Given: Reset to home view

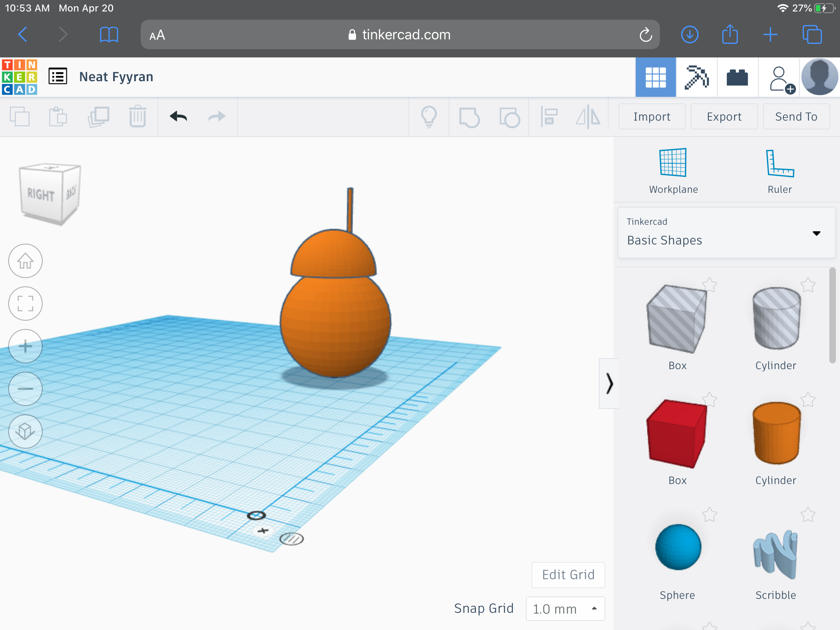Looking at the screenshot, I should pos(25,261).
